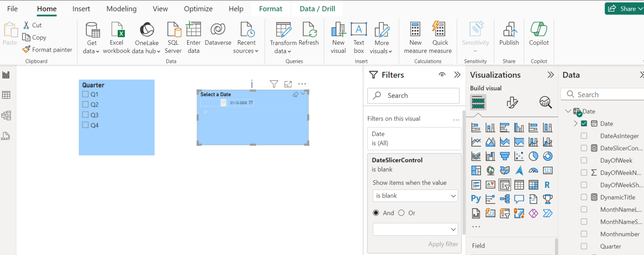Collapse the Date table tree node
644x255 pixels.
click(568, 111)
